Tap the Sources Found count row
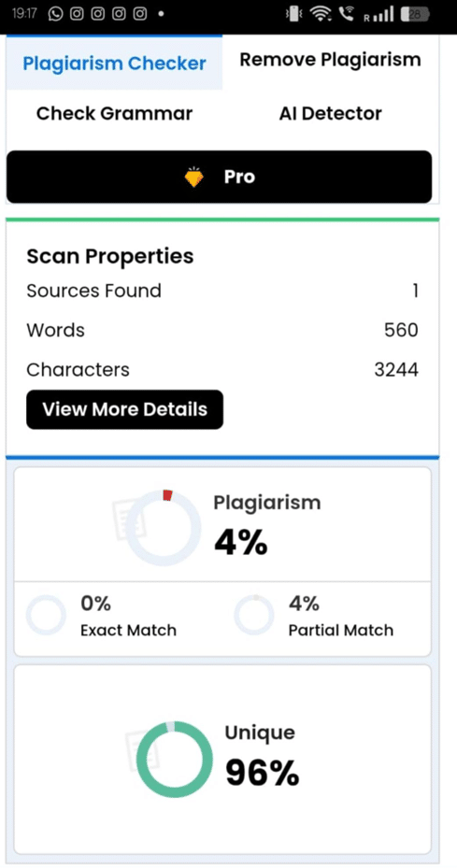Viewport: 457px width, 868px height. click(222, 291)
